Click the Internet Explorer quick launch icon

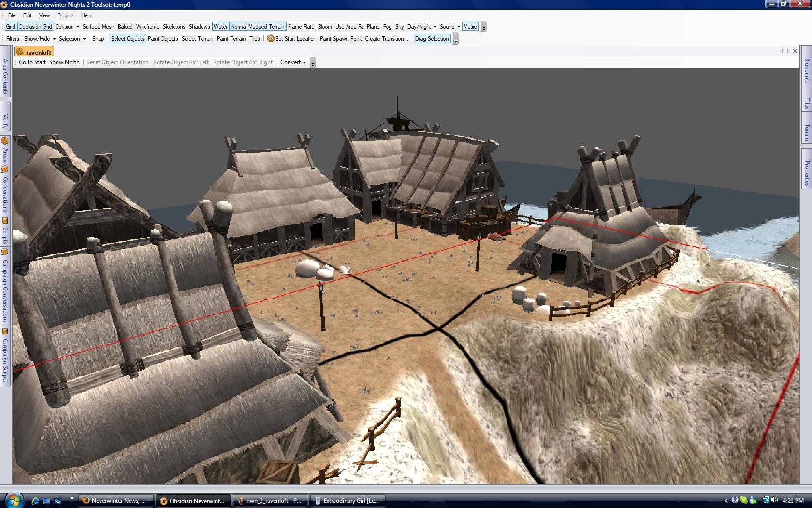pos(35,501)
